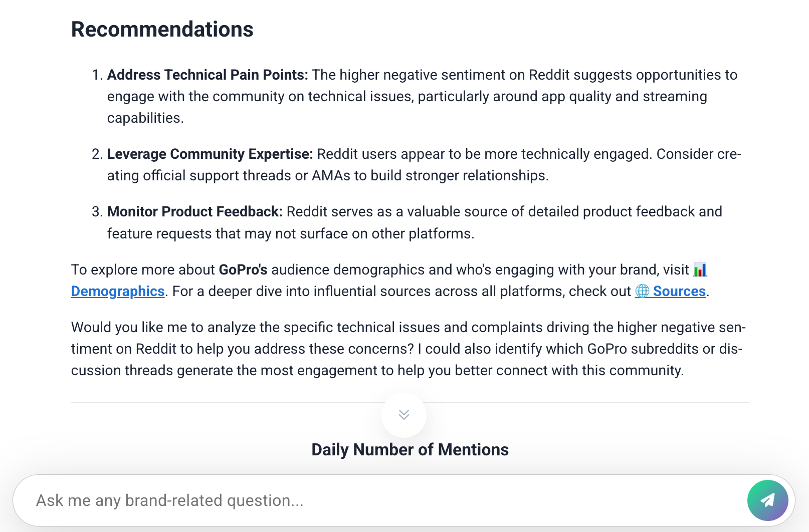
Task: Collapse the Recommendations section via the chevron
Action: (404, 415)
